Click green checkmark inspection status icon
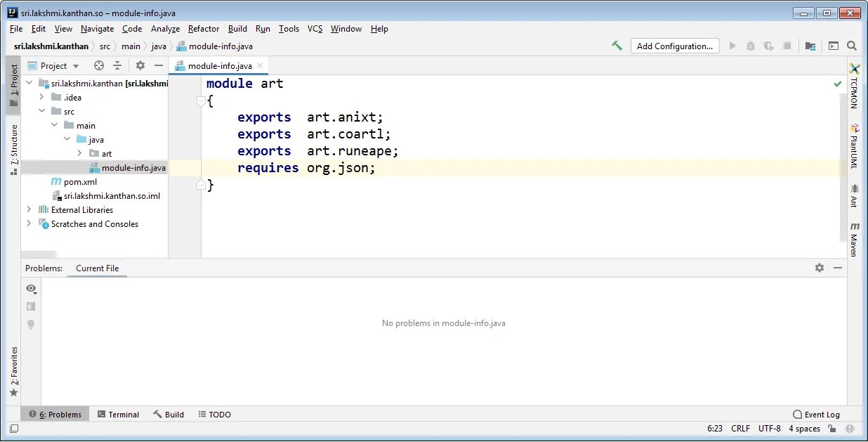The height and width of the screenshot is (442, 868). click(x=838, y=84)
